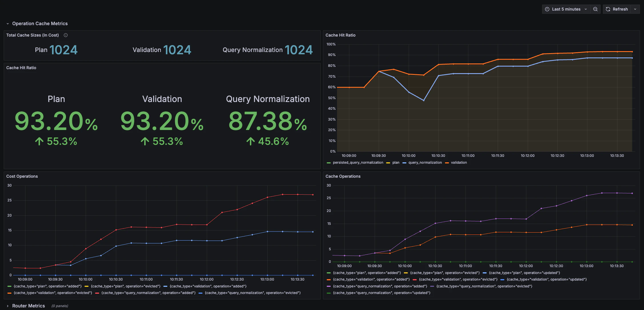
Task: Open the Last 5 minutes time range dropdown
Action: (x=566, y=9)
